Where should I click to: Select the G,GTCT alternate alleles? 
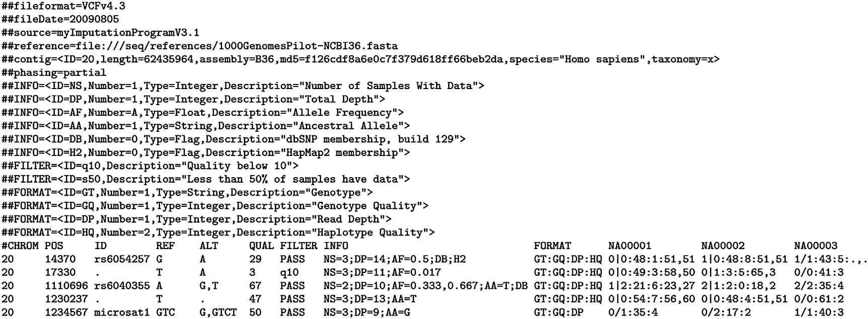(x=218, y=312)
